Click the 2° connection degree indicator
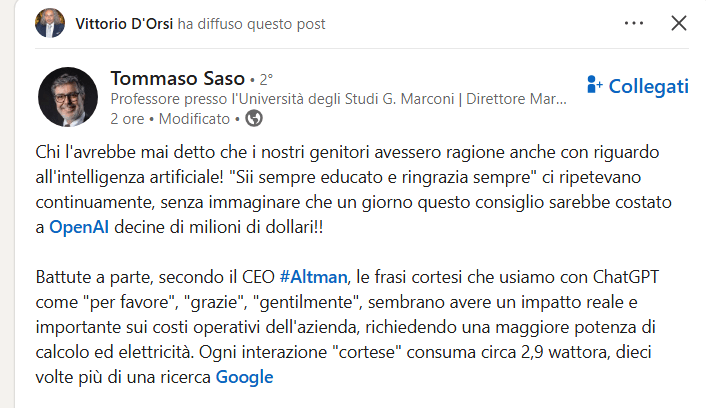Viewport: 706px width, 408px height. [266, 78]
